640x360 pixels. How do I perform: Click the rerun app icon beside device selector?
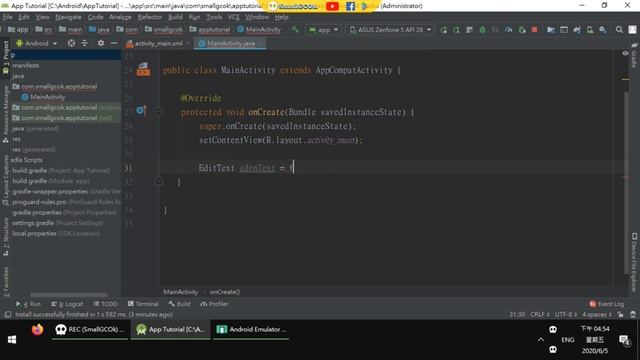pos(444,30)
